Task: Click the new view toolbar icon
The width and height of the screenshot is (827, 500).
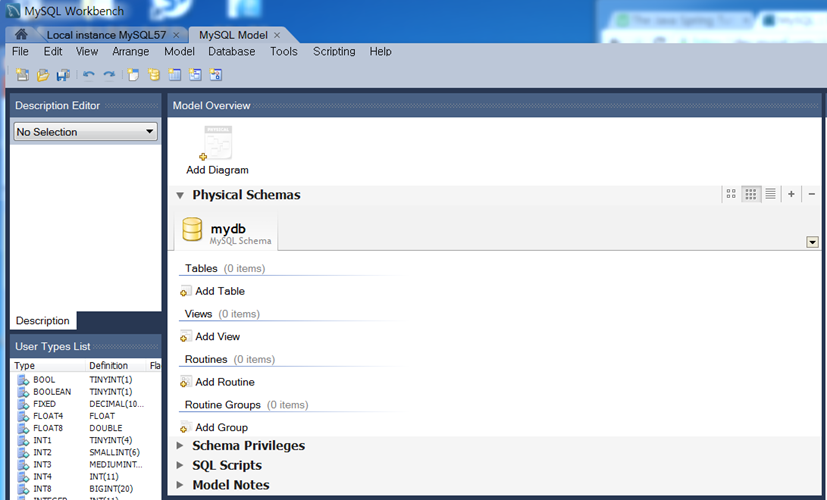Action: click(x=195, y=75)
